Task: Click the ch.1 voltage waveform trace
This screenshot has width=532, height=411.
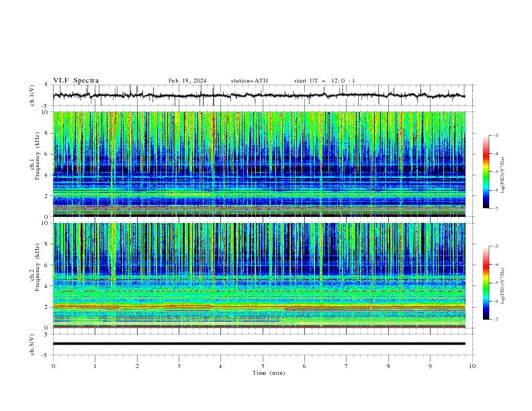Action: click(x=259, y=95)
